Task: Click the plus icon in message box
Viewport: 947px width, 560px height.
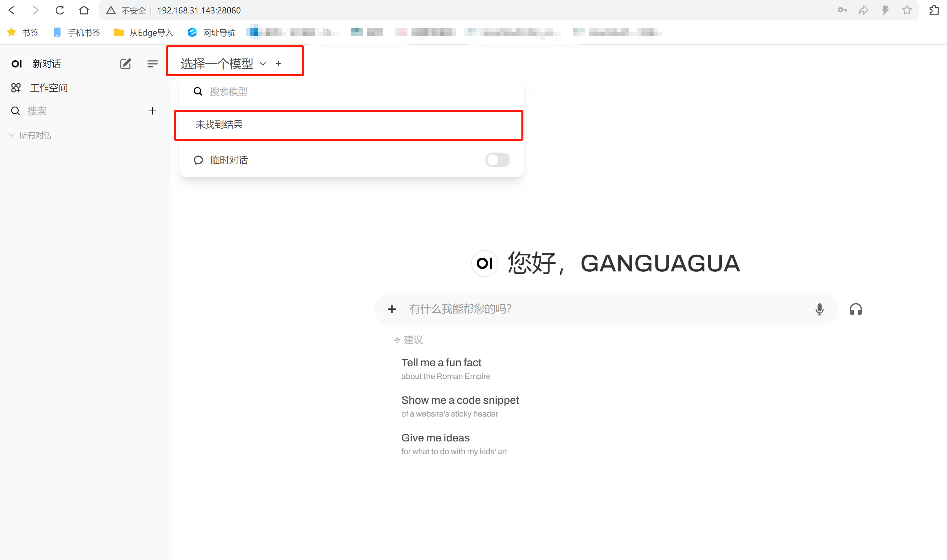Action: pos(392,309)
